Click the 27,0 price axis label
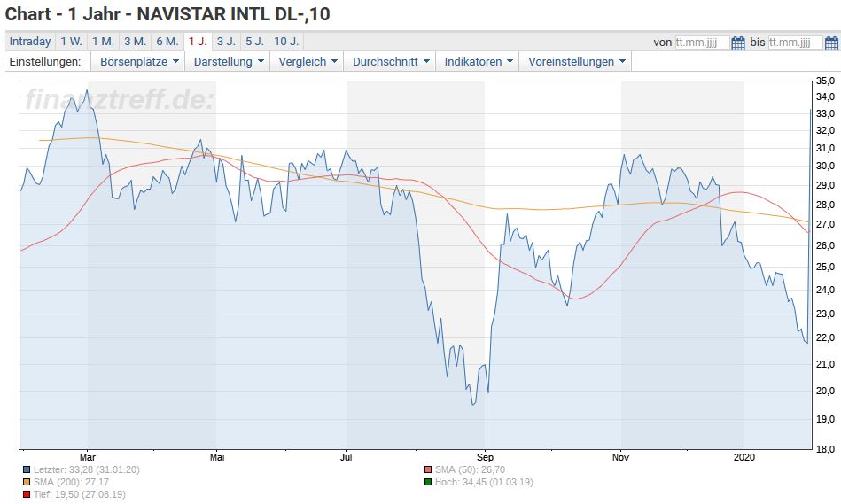This screenshot has width=841, height=504. coord(825,225)
